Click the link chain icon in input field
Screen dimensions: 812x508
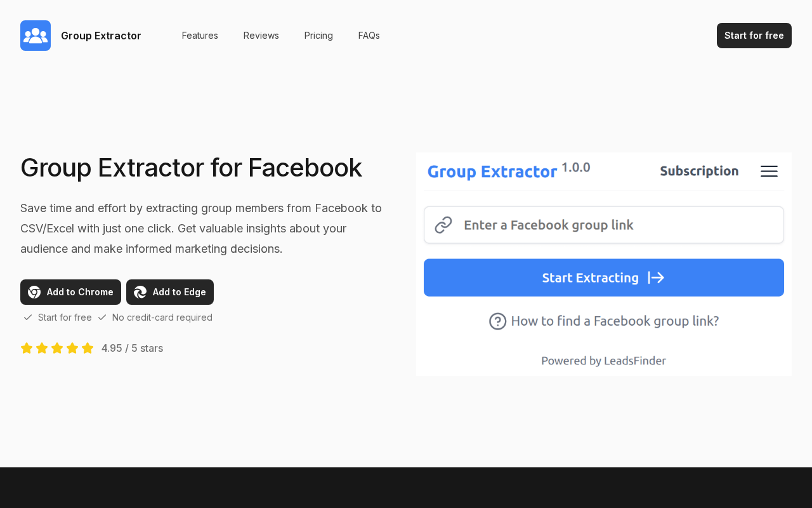pos(443,225)
